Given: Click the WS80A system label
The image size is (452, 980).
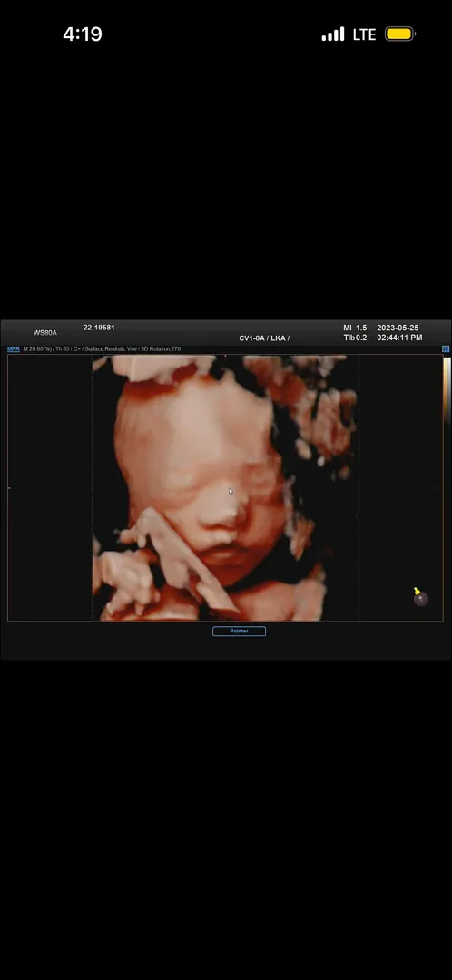Looking at the screenshot, I should [x=45, y=332].
